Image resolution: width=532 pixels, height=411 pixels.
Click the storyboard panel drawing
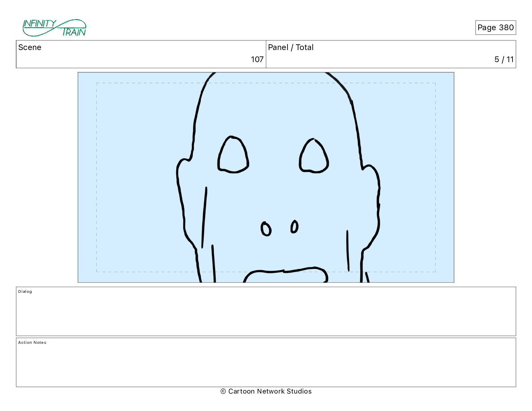pos(266,177)
